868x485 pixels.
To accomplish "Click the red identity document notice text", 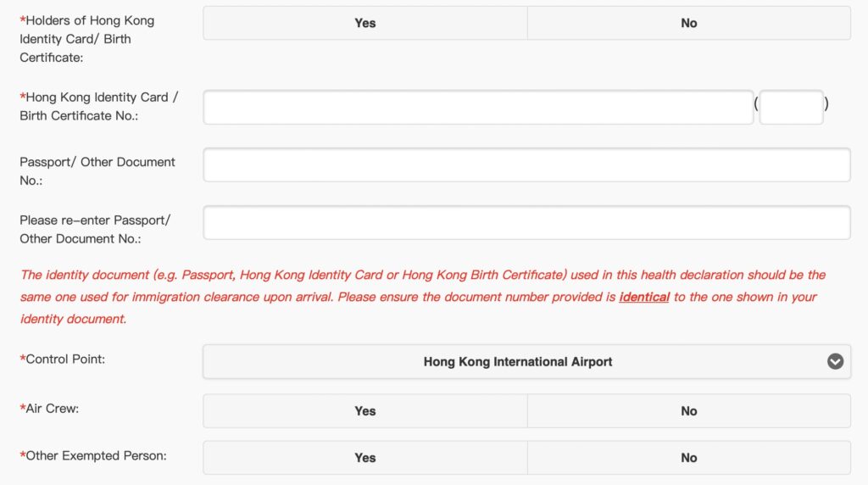I will 339,276.
